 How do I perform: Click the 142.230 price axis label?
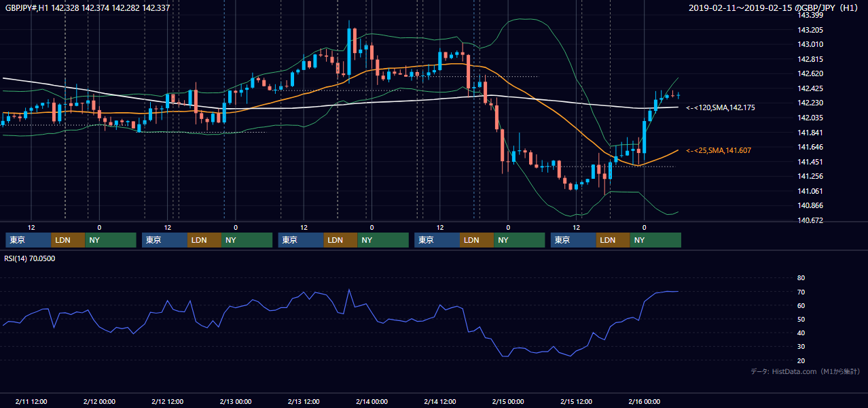click(x=810, y=103)
